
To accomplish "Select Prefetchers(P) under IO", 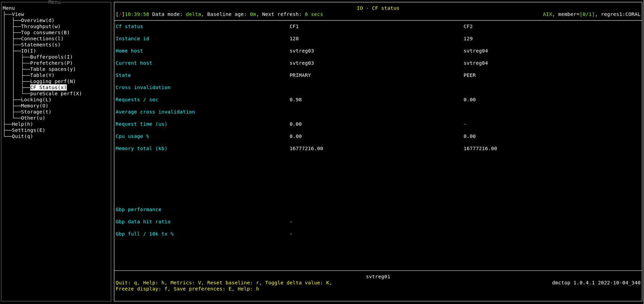I will tap(51, 63).
